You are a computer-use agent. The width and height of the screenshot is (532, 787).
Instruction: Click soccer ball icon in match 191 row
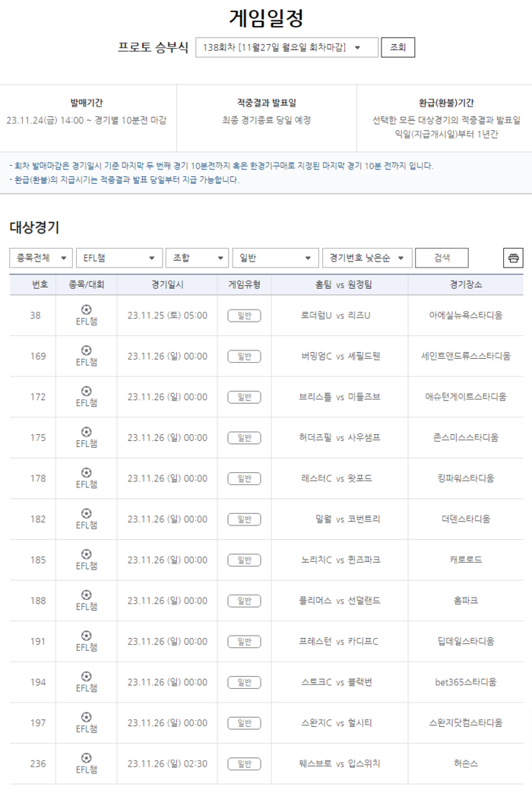click(86, 635)
